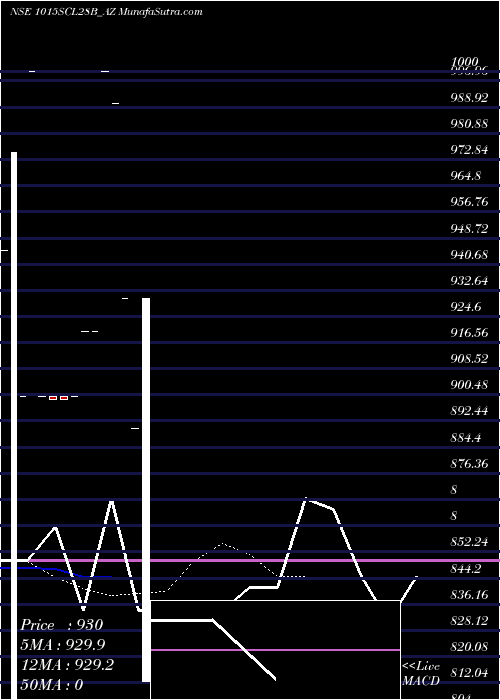
Task: Click the 5MA : 929.9 readout
Action: (63, 645)
